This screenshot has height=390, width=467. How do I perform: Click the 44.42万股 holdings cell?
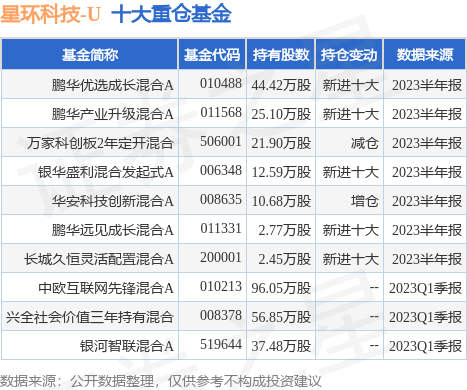tap(281, 85)
